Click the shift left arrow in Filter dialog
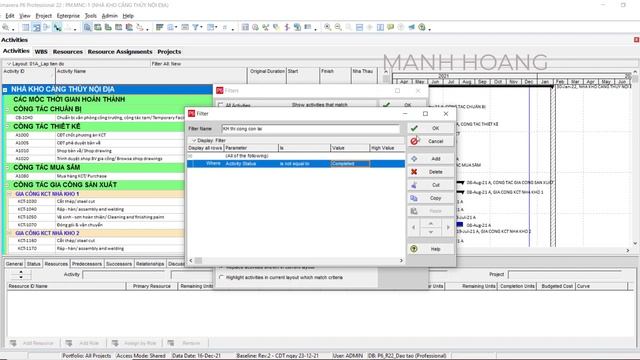This screenshot has height=360, width=640. click(413, 227)
